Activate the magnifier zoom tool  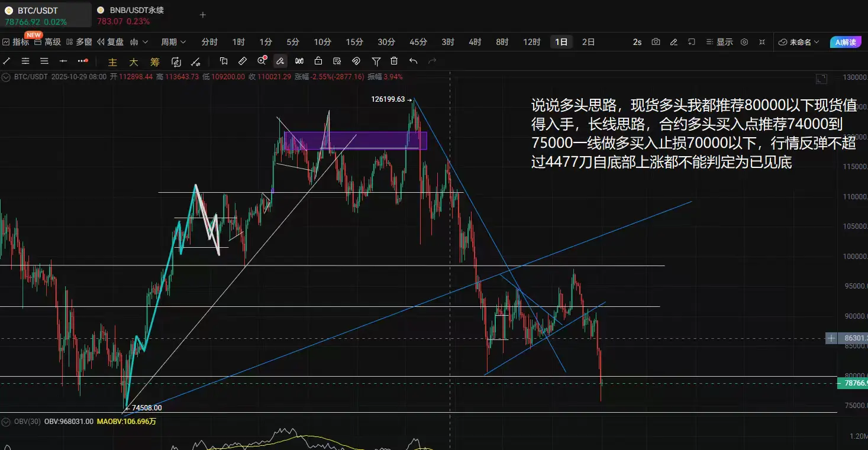pos(262,60)
